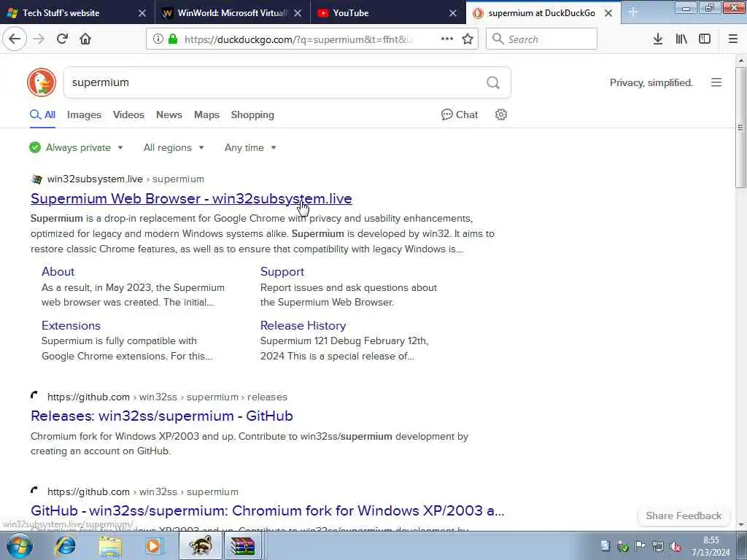Open the All regions dropdown
Image resolution: width=747 pixels, height=560 pixels.
[174, 147]
